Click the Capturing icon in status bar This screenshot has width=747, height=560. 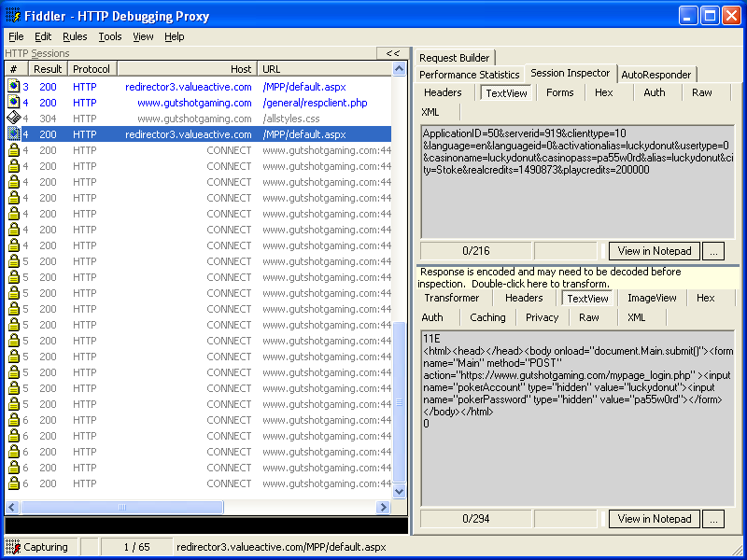point(13,547)
